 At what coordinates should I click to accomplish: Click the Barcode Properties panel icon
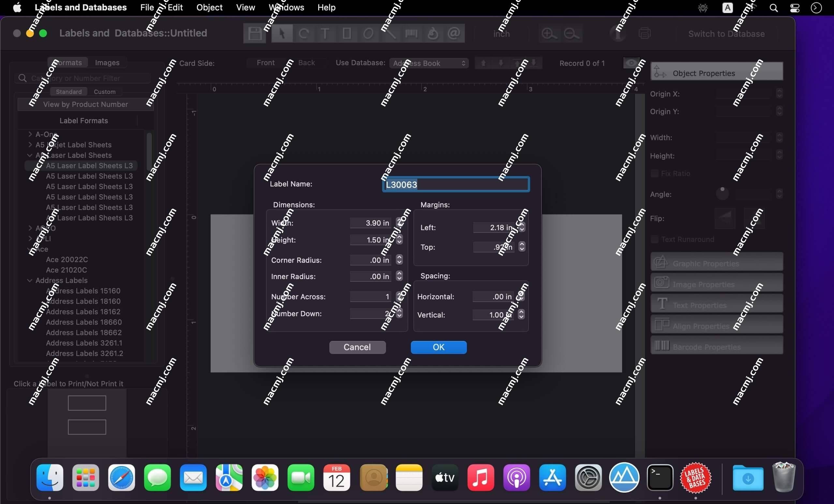pos(660,346)
